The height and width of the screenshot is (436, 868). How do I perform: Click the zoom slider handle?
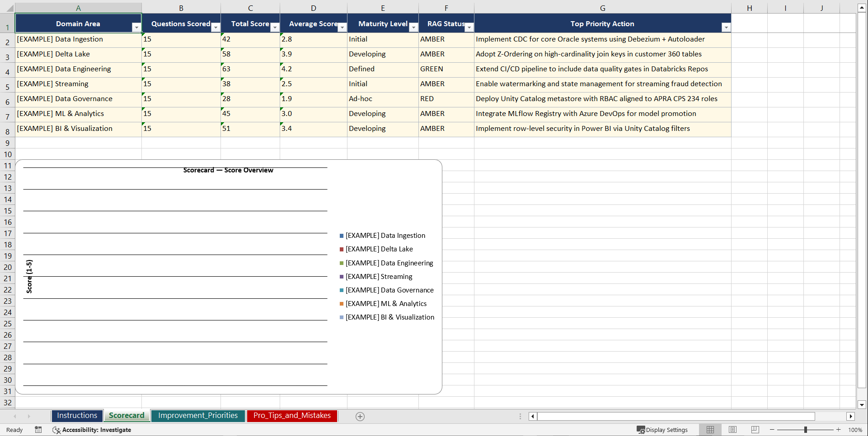click(x=806, y=430)
